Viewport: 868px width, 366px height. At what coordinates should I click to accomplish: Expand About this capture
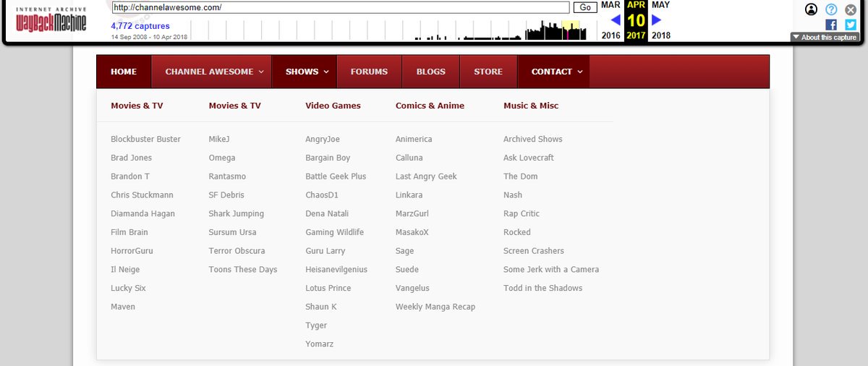(824, 37)
